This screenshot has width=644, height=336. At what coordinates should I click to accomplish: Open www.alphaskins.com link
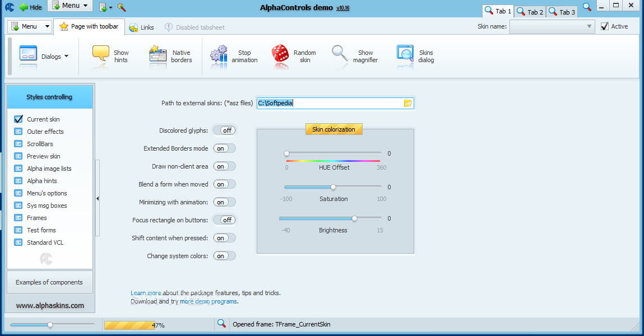click(50, 306)
